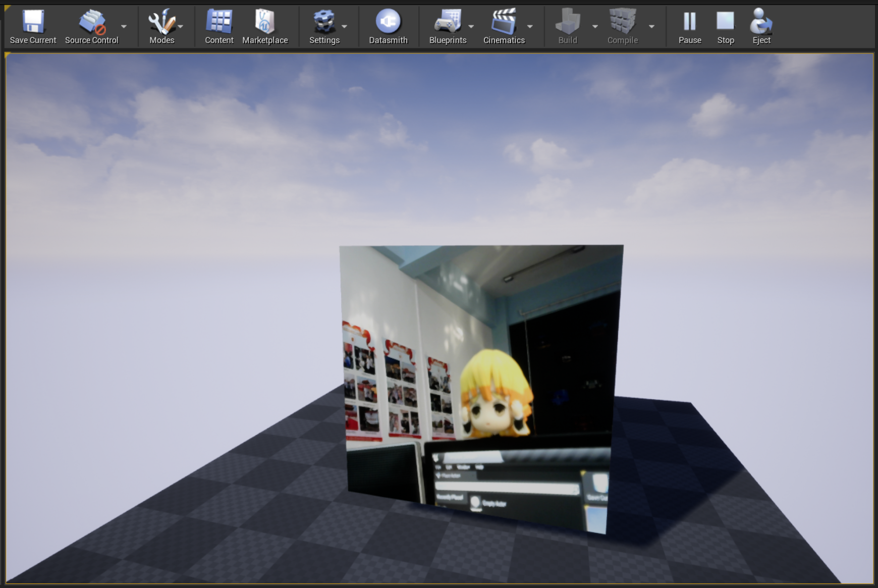Open the Content Browser

click(x=218, y=20)
